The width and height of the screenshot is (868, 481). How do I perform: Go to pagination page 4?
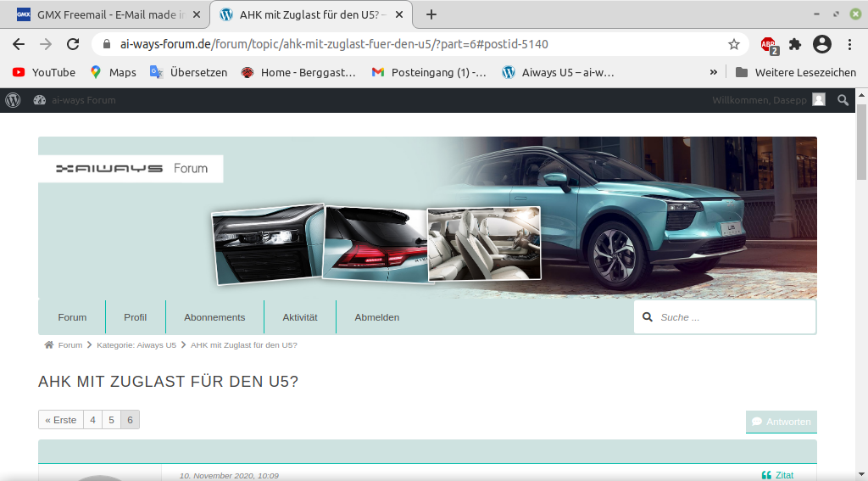click(x=93, y=420)
